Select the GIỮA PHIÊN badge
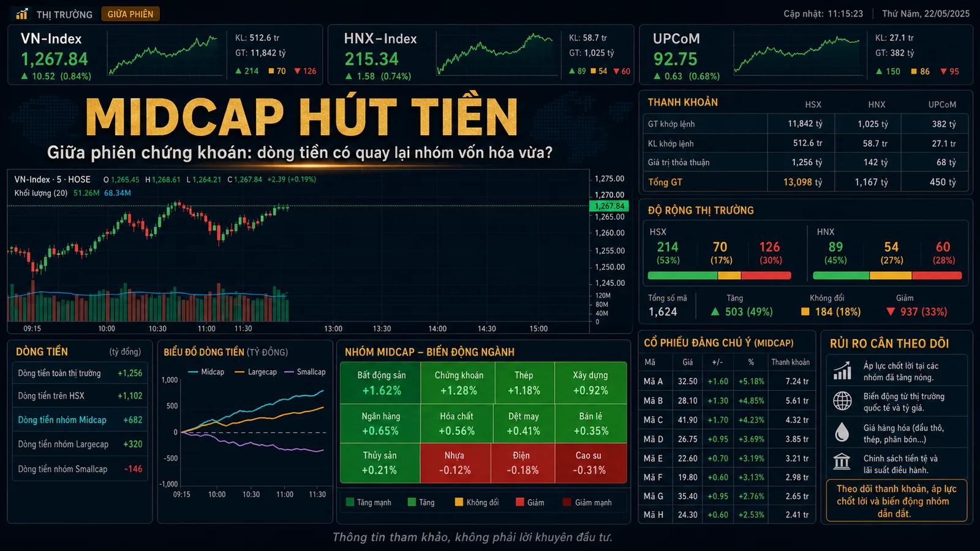 tap(130, 14)
